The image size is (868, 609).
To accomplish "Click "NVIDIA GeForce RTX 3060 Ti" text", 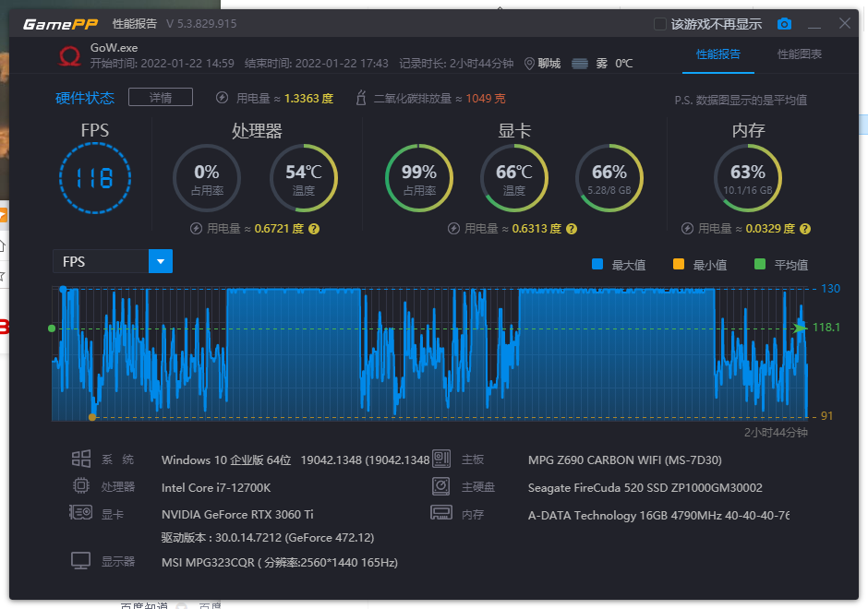I will pyautogui.click(x=237, y=514).
